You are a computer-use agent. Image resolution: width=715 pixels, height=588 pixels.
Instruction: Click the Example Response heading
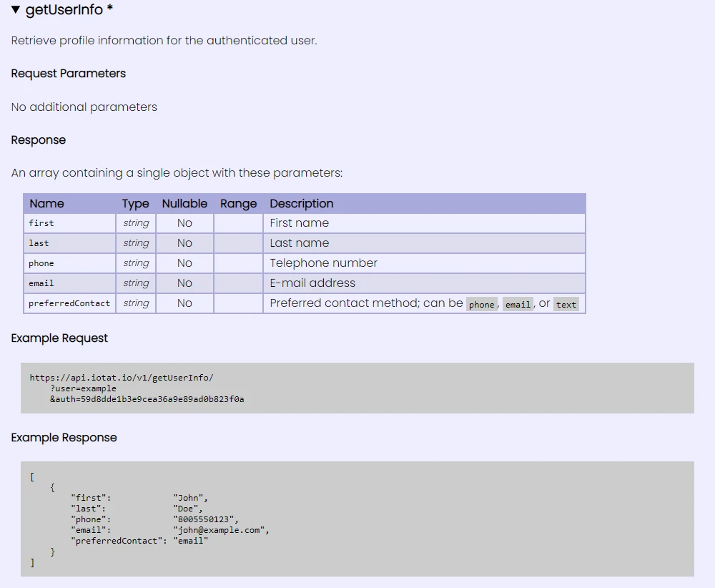pyautogui.click(x=64, y=437)
